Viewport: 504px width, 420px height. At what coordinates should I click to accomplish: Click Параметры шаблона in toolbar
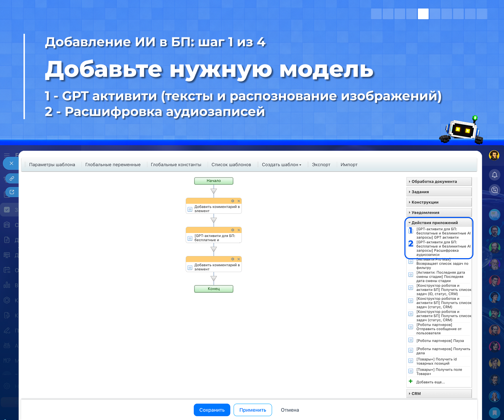[52, 165]
